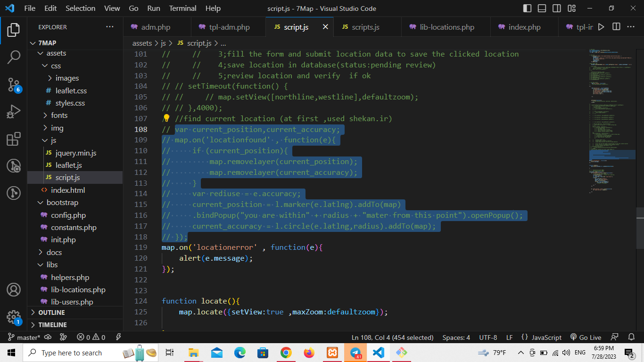
Task: Open notifications bell in status bar
Action: pyautogui.click(x=631, y=337)
